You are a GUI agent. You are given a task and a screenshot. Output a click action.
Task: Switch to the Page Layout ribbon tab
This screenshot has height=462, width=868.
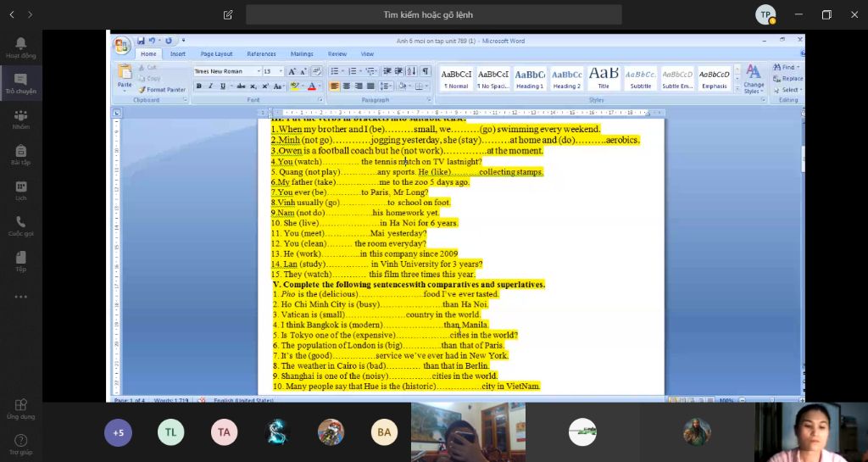click(216, 53)
